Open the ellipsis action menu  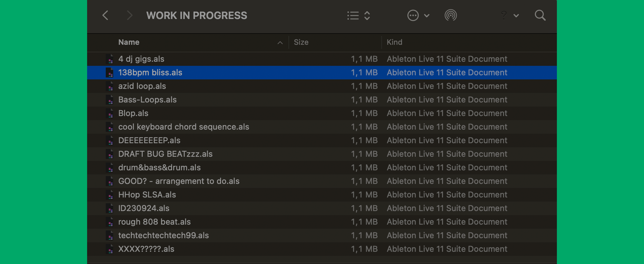point(413,15)
